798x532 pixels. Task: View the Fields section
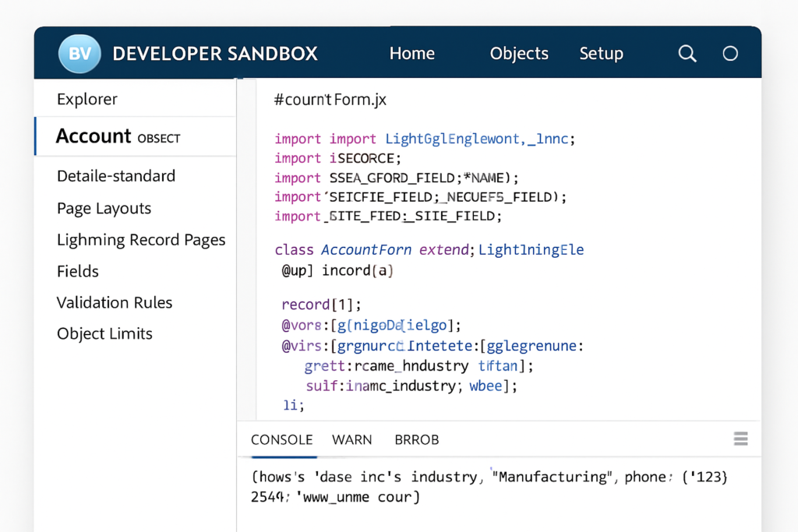coord(77,271)
